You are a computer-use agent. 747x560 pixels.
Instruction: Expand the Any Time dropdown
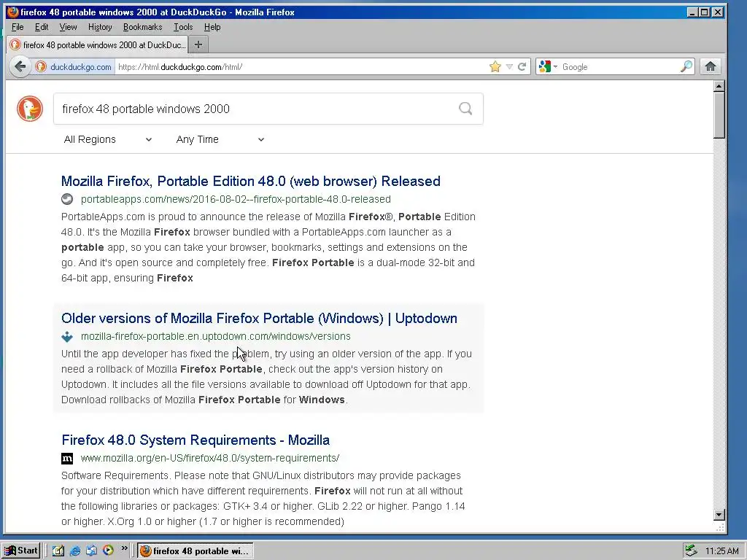point(220,139)
